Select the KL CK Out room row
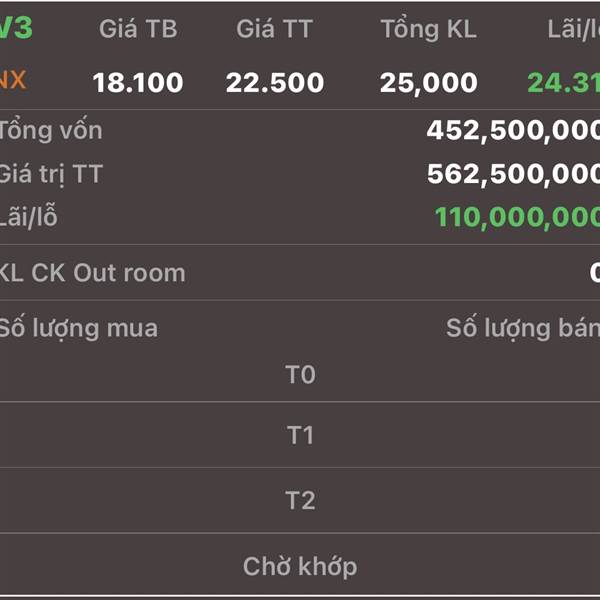600x600 pixels. tap(300, 273)
